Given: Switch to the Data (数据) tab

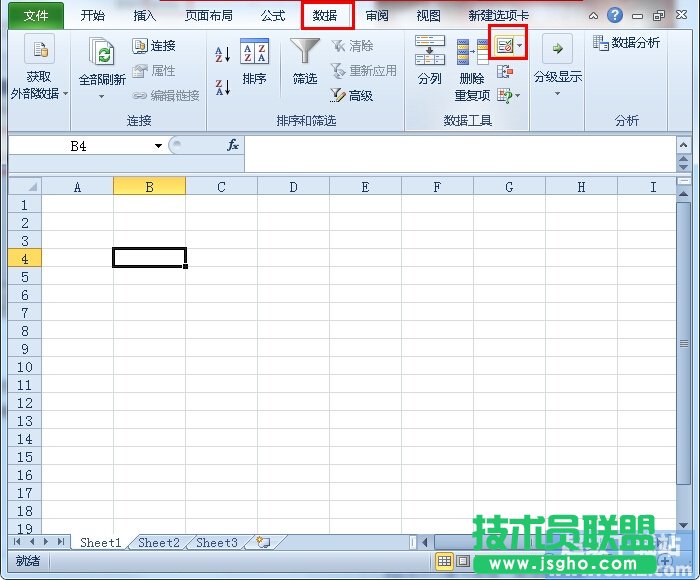Looking at the screenshot, I should point(325,16).
